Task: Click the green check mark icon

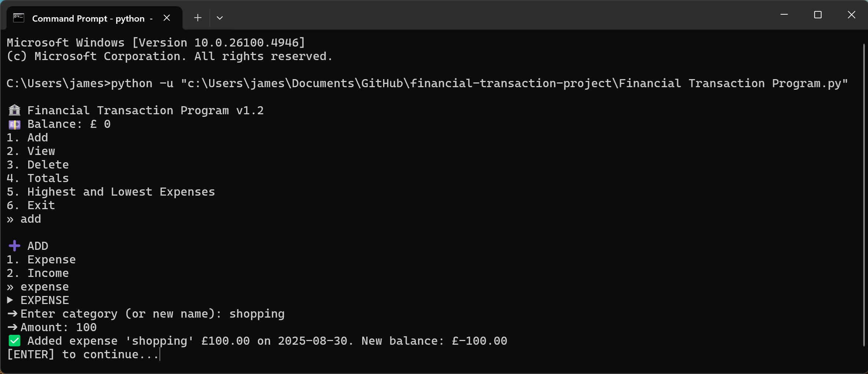Action: (x=15, y=341)
